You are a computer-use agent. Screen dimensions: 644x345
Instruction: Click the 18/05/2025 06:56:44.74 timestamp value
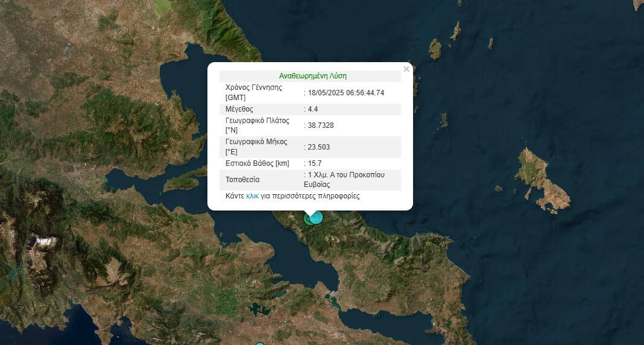pos(346,92)
